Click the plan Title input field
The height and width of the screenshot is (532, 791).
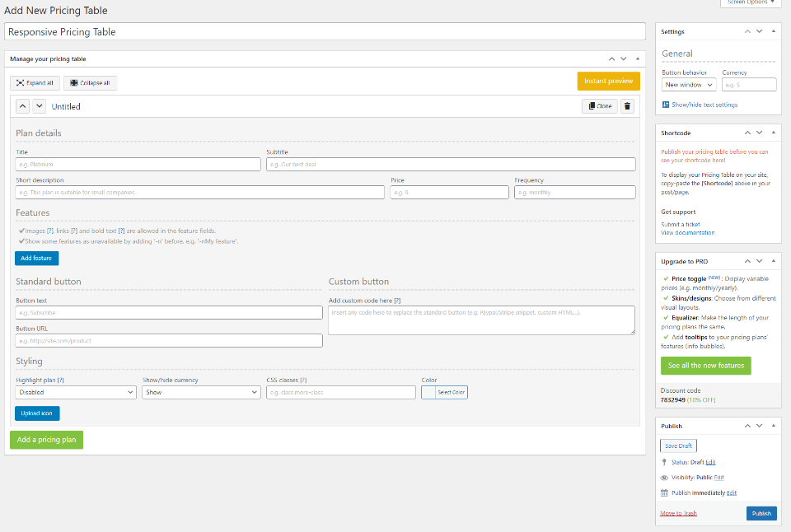pos(138,164)
